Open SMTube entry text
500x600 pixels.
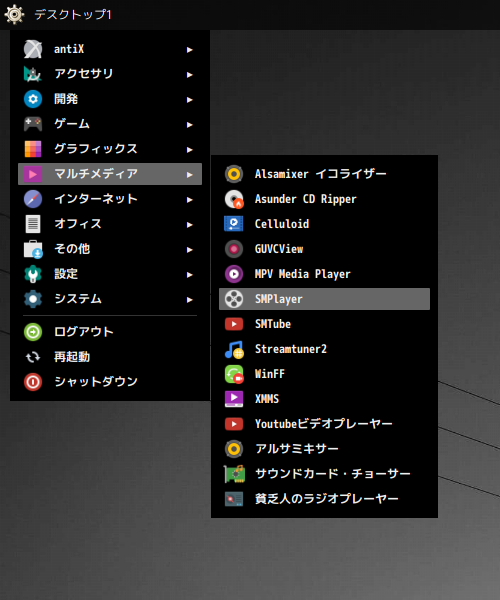[273, 324]
